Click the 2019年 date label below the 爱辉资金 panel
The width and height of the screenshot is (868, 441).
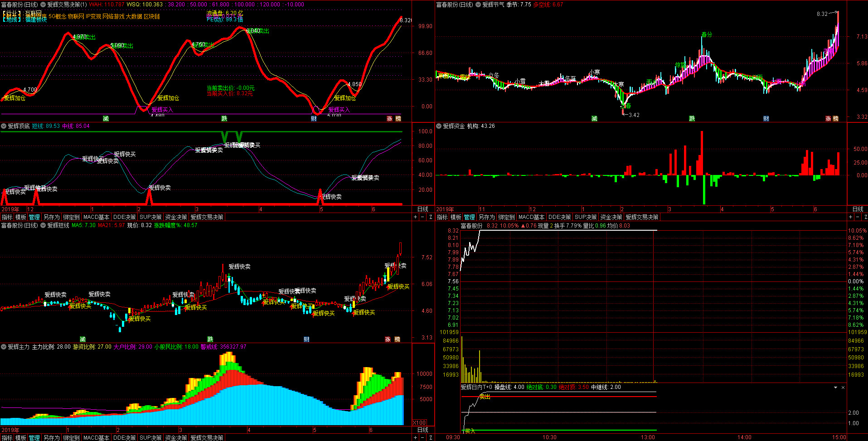pyautogui.click(x=445, y=209)
